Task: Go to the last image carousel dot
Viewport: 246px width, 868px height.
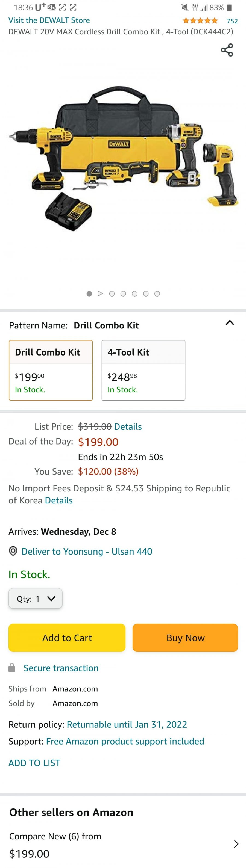Action: (x=157, y=294)
